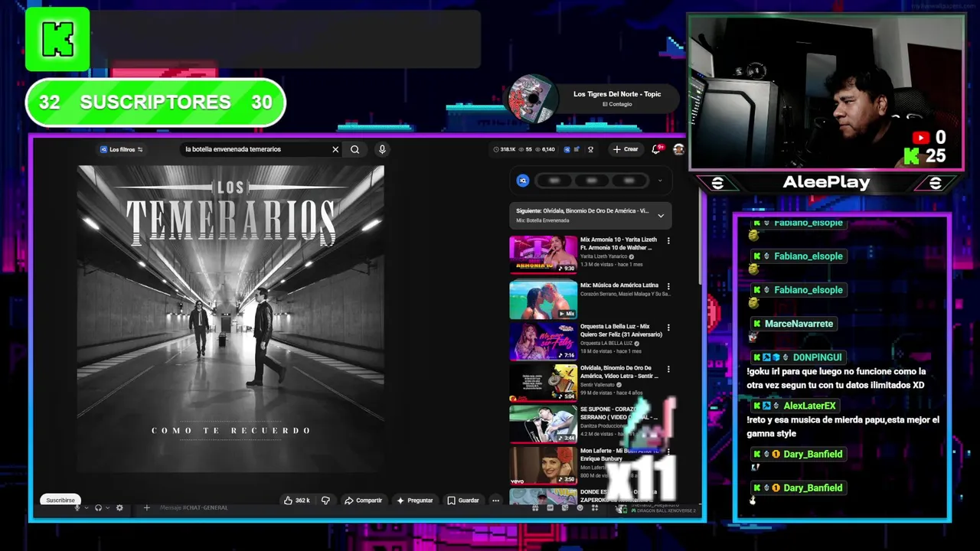Open 'Mix Armonía 10 - Yarita Lizeth' title
This screenshot has width=980, height=551.
click(618, 243)
